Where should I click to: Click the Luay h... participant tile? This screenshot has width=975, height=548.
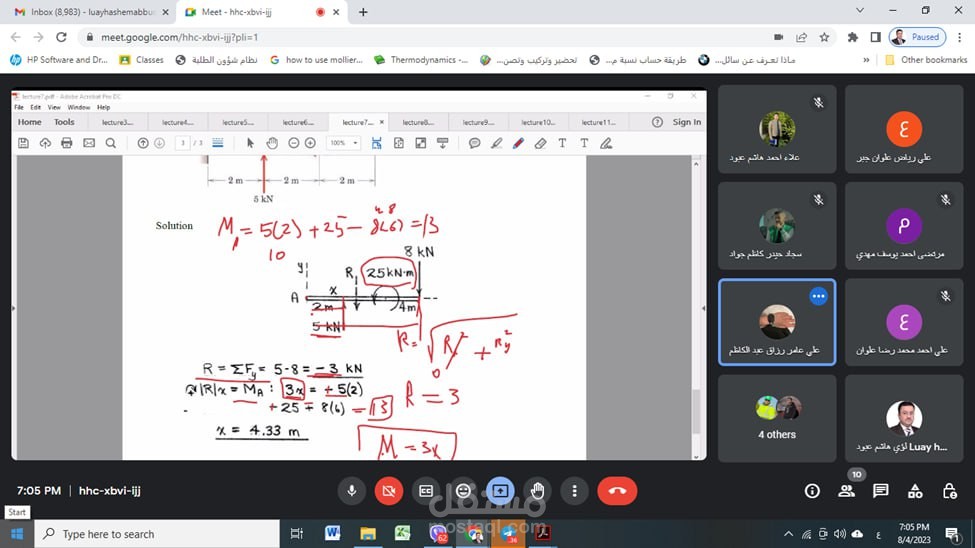pyautogui.click(x=904, y=419)
